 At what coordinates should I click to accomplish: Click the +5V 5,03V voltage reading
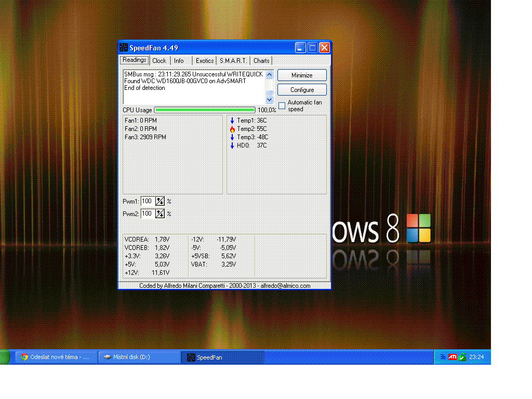click(147, 264)
